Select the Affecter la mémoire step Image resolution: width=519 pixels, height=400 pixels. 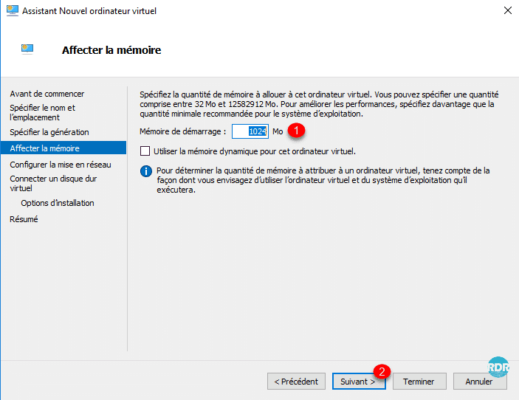[63, 148]
